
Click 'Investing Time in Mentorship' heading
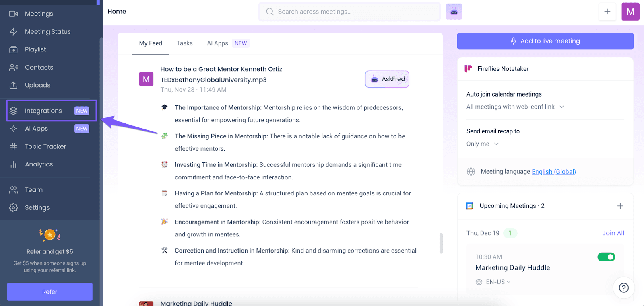click(216, 164)
